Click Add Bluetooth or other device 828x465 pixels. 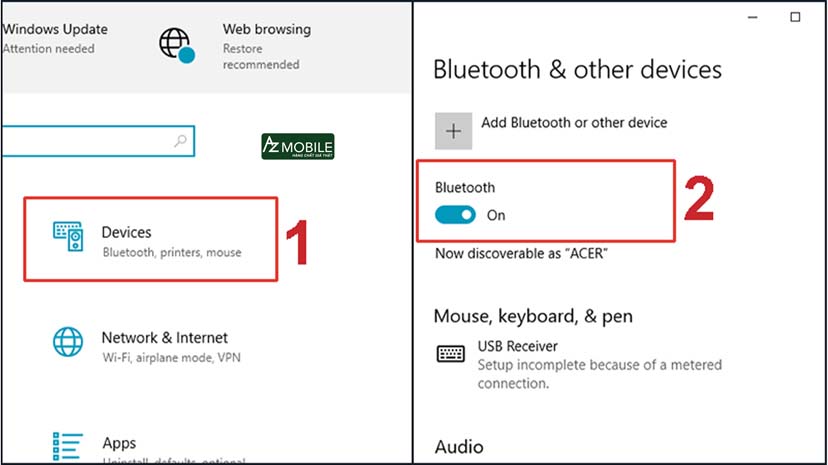(x=574, y=123)
